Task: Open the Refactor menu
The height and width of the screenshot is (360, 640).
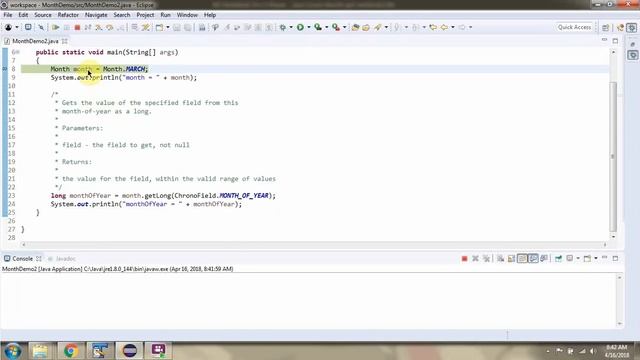Action: (68, 15)
